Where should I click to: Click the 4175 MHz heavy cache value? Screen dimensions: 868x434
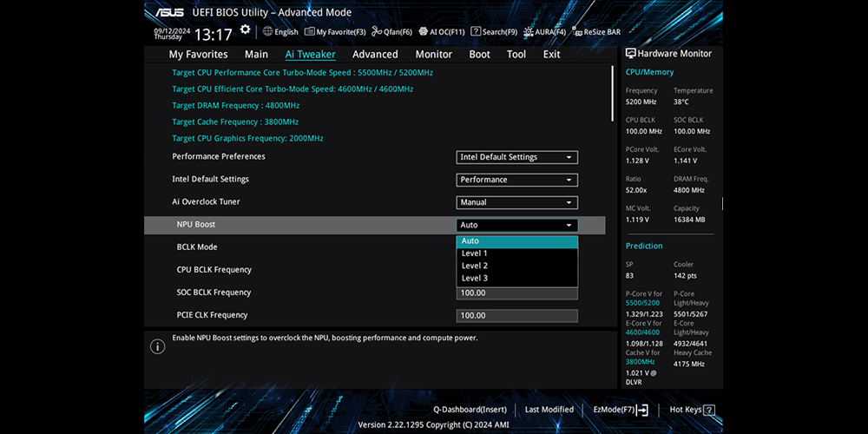click(689, 365)
